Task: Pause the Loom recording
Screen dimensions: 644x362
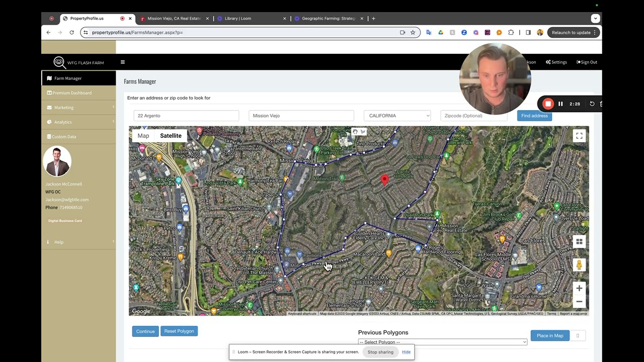Action: coord(560,104)
